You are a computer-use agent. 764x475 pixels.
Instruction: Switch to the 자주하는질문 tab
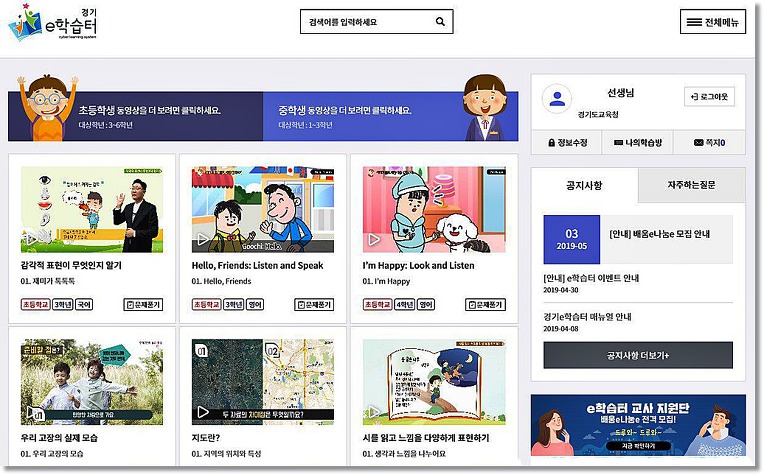click(691, 185)
